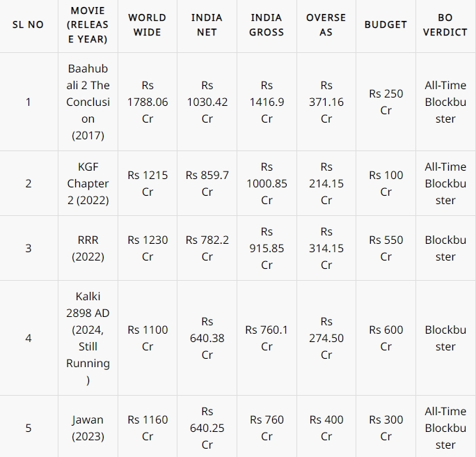Viewport: 476px width, 457px height.
Task: Click the Rs 274.50 Cr overseas value
Action: pos(326,338)
